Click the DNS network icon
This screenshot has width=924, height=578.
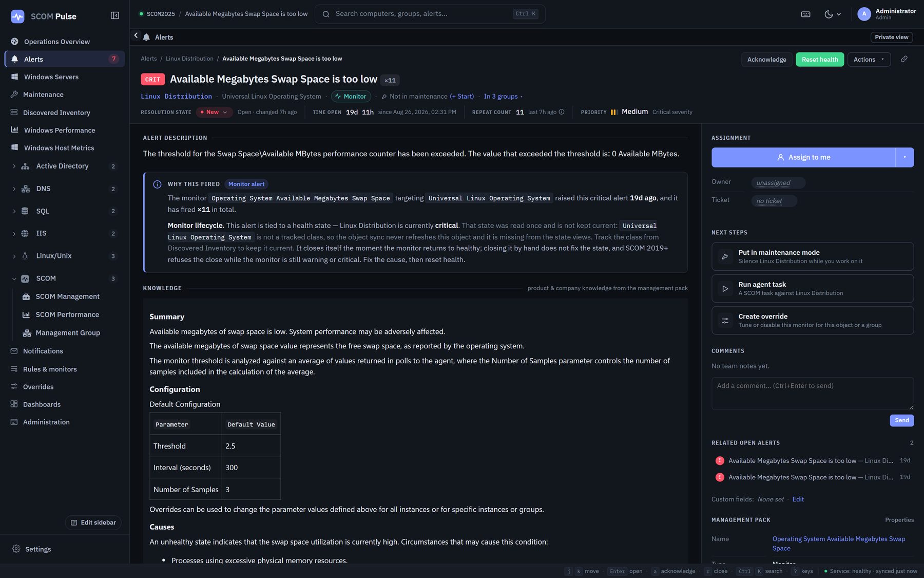25,189
